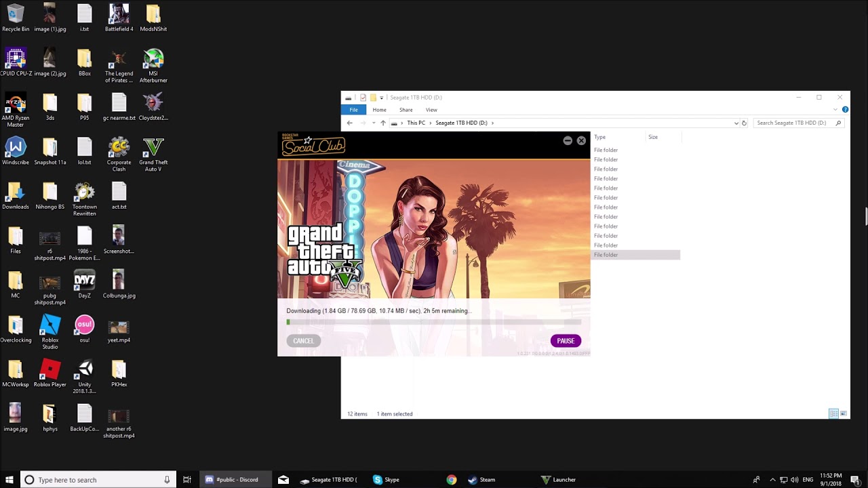Image resolution: width=868 pixels, height=488 pixels.
Task: Open File Explorer help
Action: (845, 110)
